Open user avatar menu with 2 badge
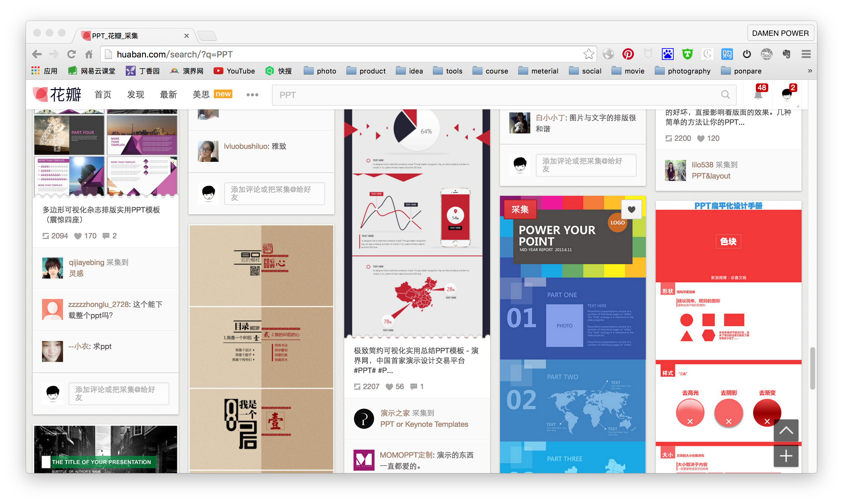Viewport: 843px width, 504px height. [787, 94]
